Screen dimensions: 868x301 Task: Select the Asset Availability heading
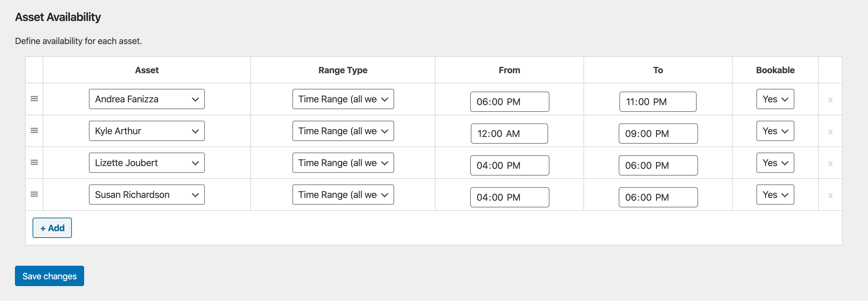(x=58, y=17)
